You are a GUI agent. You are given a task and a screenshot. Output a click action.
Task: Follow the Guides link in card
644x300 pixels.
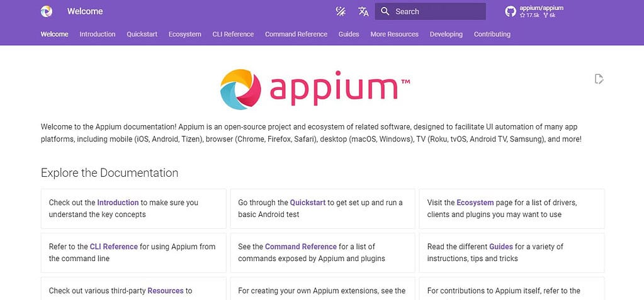pos(501,247)
